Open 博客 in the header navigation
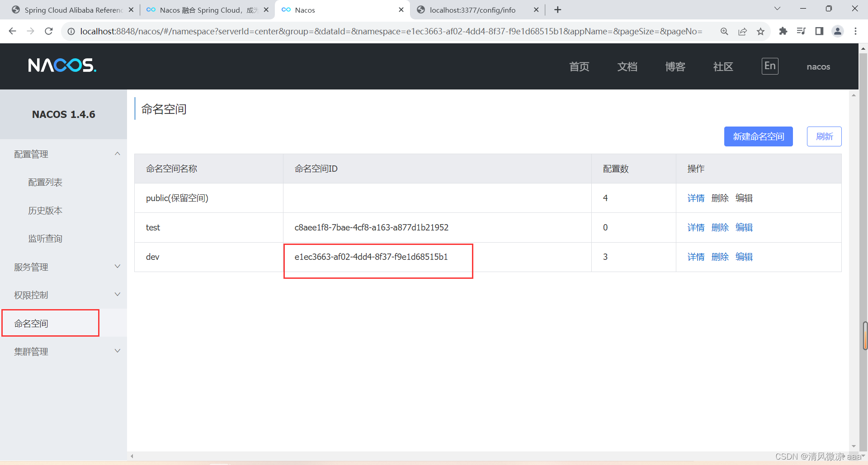Screen dimensions: 868x465 (x=675, y=67)
